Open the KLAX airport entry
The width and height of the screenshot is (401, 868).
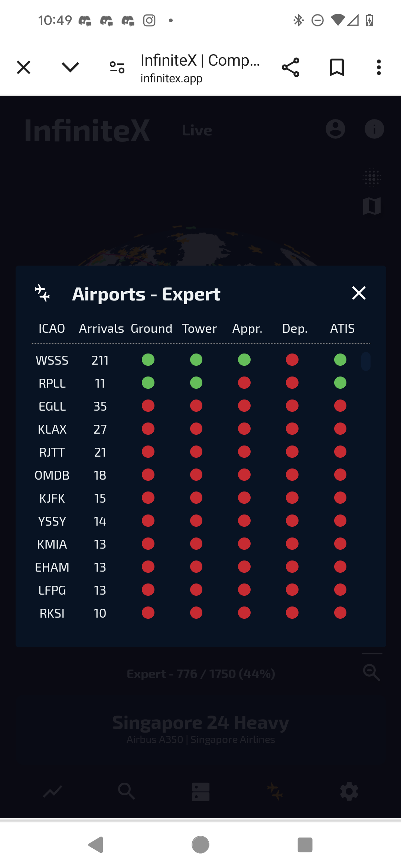coord(52,429)
